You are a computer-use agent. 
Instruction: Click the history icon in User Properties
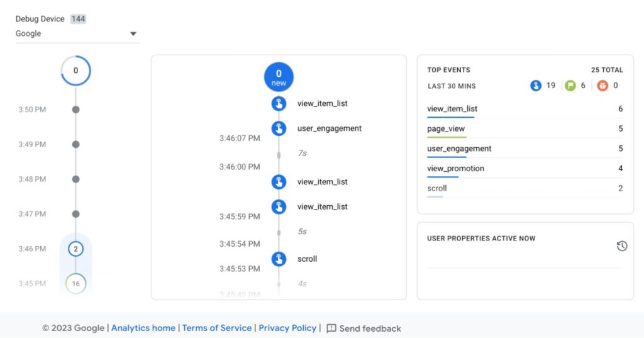(x=622, y=245)
